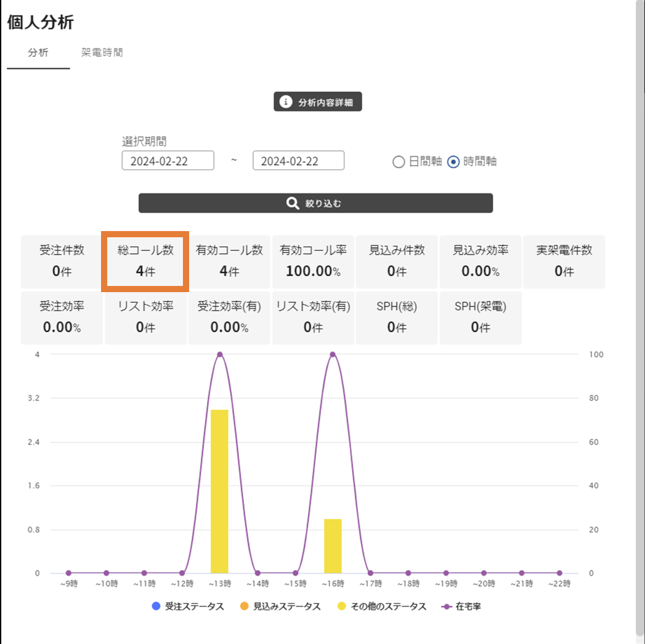
Task: Open the end date field picker
Action: click(299, 161)
